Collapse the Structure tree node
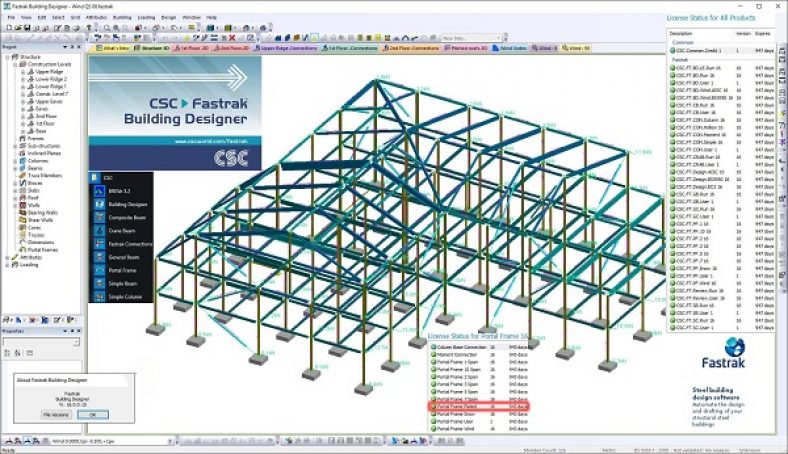Image resolution: width=788 pixels, height=454 pixels. click(x=7, y=57)
